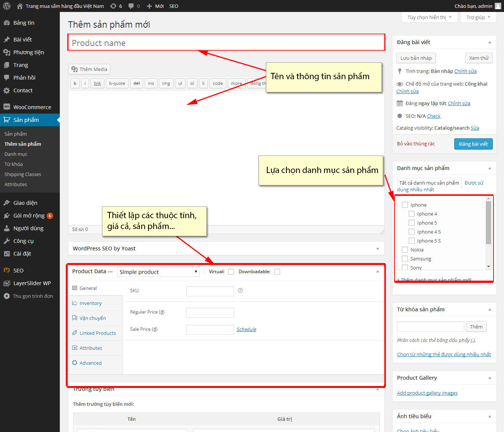Open LayerSlider WP icon
Screen dimensions: 504x432
[x=7, y=283]
